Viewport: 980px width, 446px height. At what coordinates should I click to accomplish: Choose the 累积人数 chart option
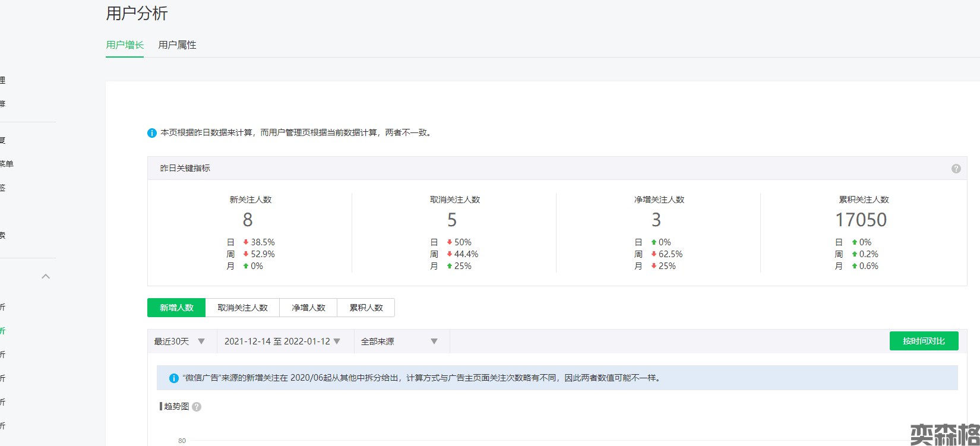[366, 308]
